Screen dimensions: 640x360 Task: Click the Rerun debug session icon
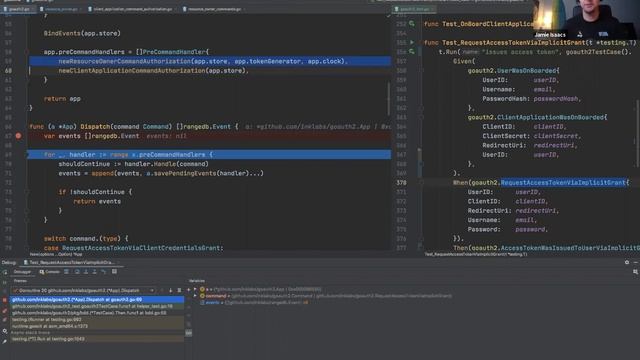point(4,272)
